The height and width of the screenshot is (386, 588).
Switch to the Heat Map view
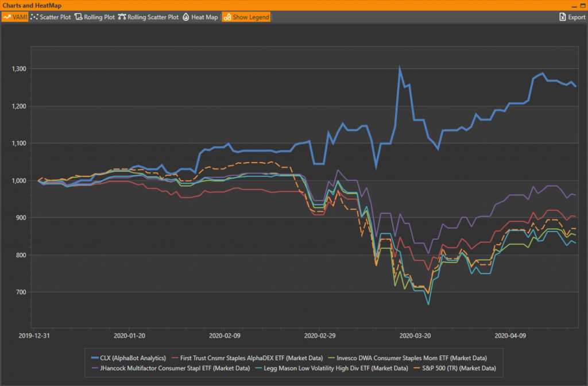pos(200,17)
